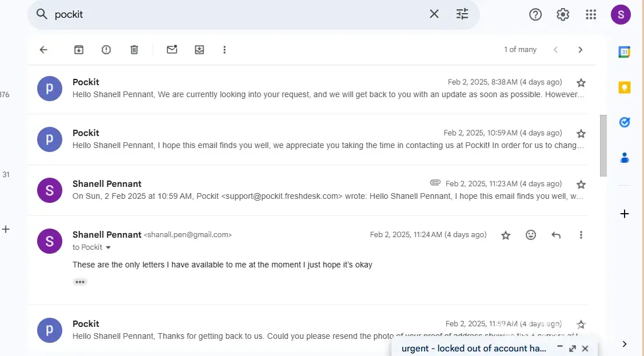Click the 'pockit' search field
This screenshot has height=356, width=644.
pyautogui.click(x=229, y=14)
